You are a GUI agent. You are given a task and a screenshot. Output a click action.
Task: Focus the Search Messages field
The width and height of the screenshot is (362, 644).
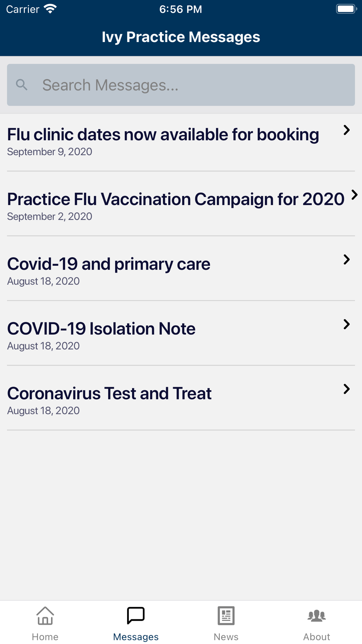(181, 85)
